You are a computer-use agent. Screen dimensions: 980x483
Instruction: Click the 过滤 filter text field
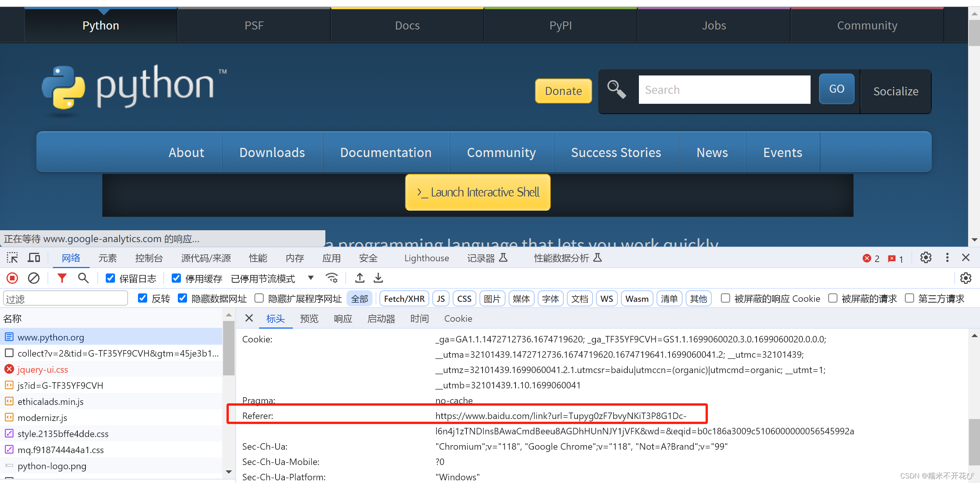pyautogui.click(x=65, y=299)
